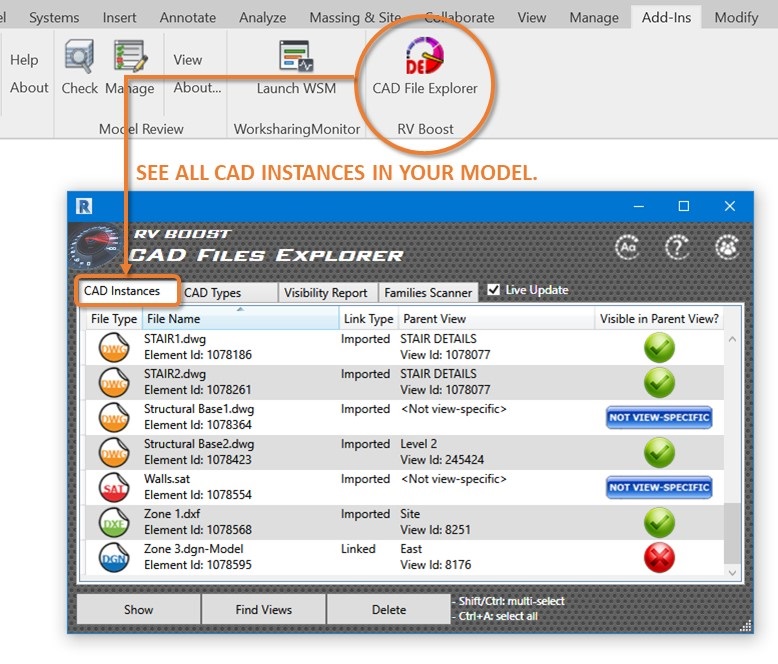Image resolution: width=778 pixels, height=664 pixels.
Task: Sort by the Link Type column header
Action: tap(368, 319)
